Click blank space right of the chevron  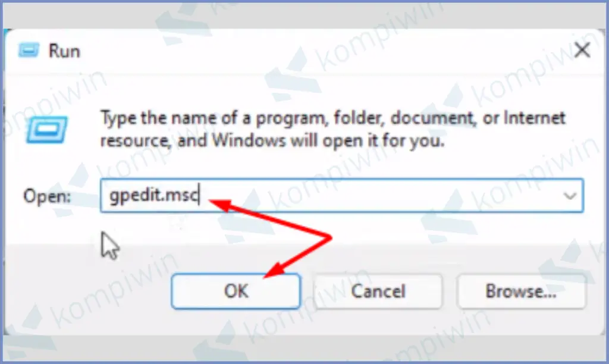(593, 196)
